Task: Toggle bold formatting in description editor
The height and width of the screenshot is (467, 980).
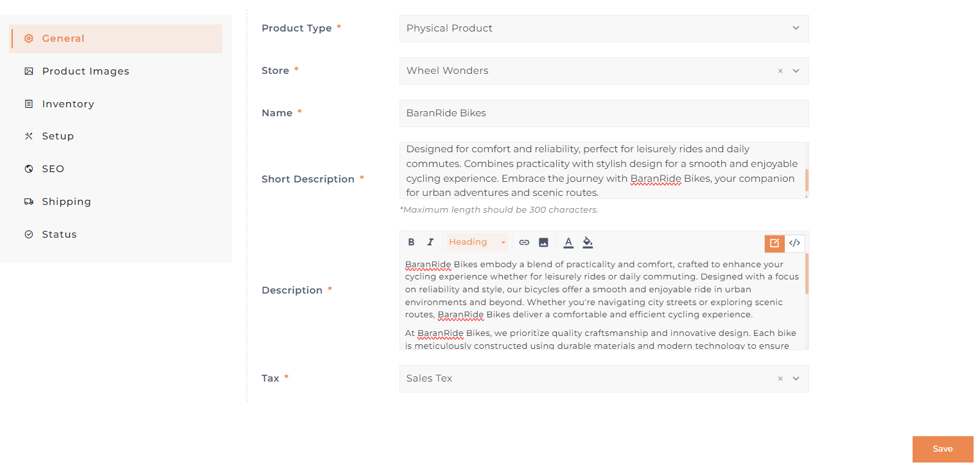Action: point(412,242)
